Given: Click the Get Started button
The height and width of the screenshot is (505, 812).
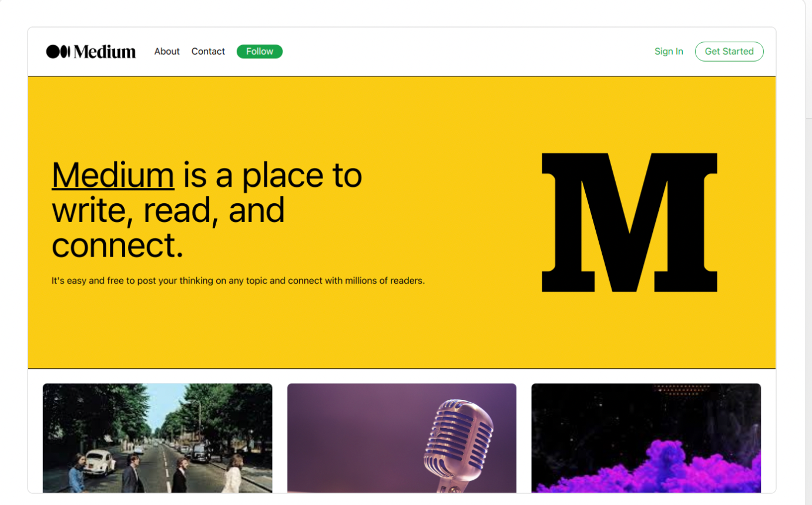Looking at the screenshot, I should (729, 52).
